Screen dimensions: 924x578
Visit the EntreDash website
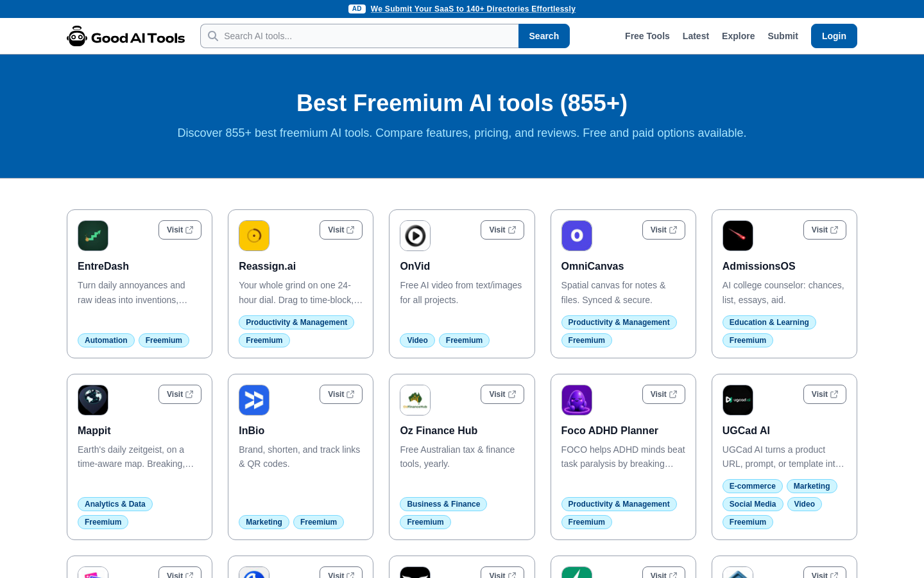coord(180,230)
